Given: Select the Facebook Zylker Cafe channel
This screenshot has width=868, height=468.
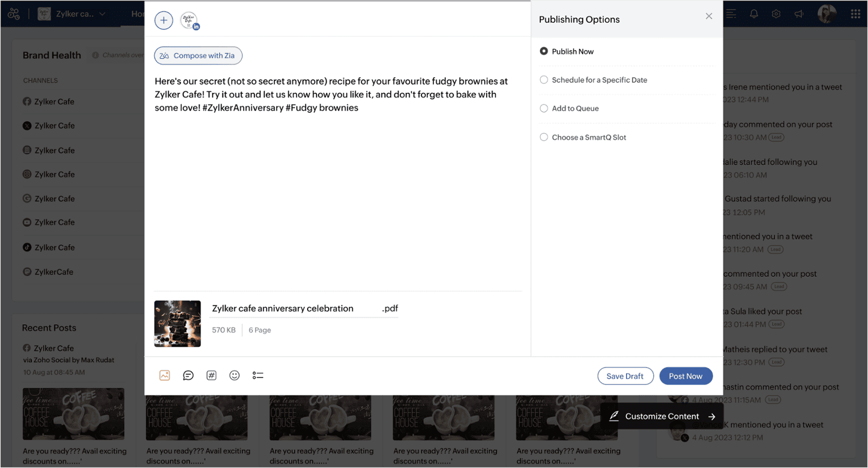Looking at the screenshot, I should [x=49, y=102].
